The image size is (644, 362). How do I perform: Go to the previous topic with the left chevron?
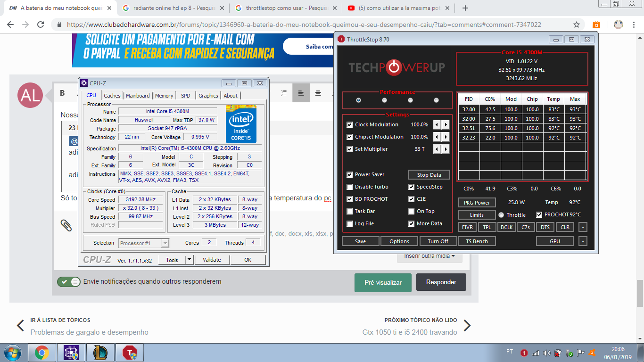click(20, 326)
